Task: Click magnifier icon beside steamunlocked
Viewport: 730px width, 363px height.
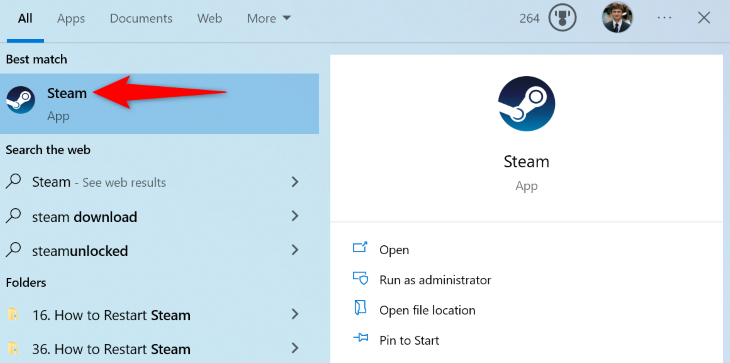Action: 14,250
